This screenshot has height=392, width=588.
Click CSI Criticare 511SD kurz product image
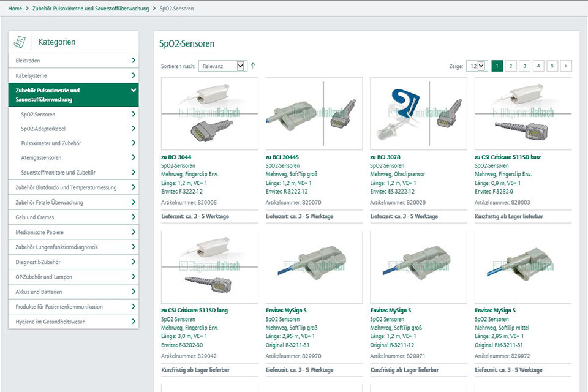[x=523, y=113]
